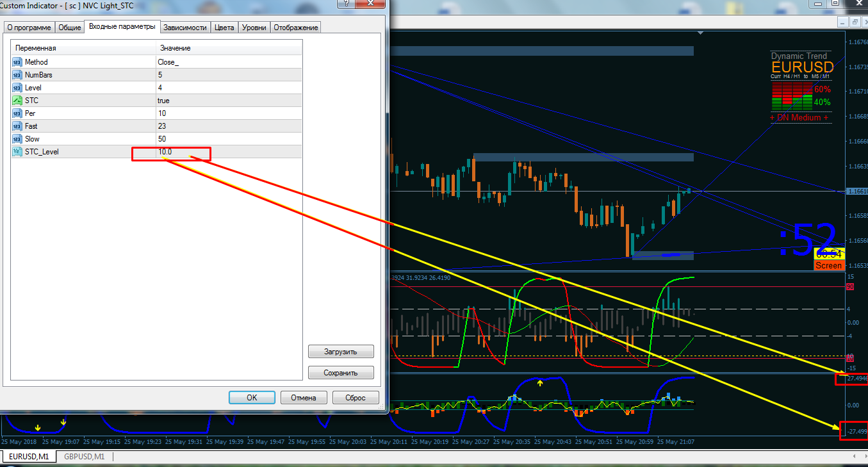Click the STC_Level variable icon

(17, 152)
